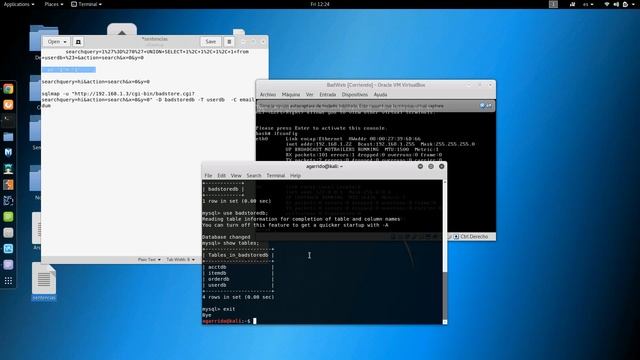Open the Plain Text language selector

pyautogui.click(x=149, y=260)
